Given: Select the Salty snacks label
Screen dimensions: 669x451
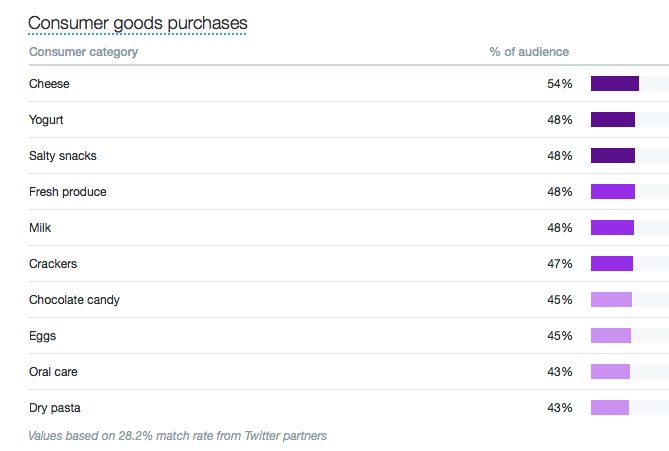Looking at the screenshot, I should [x=63, y=156].
